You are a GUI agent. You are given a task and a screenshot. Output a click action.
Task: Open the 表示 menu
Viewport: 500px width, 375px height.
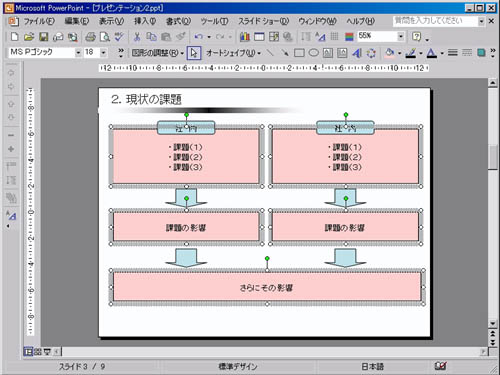point(111,21)
